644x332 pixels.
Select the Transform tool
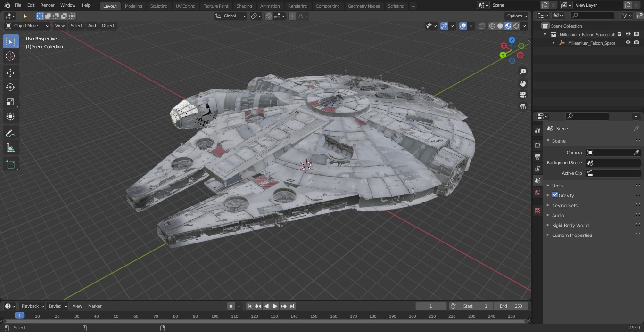pyautogui.click(x=10, y=116)
